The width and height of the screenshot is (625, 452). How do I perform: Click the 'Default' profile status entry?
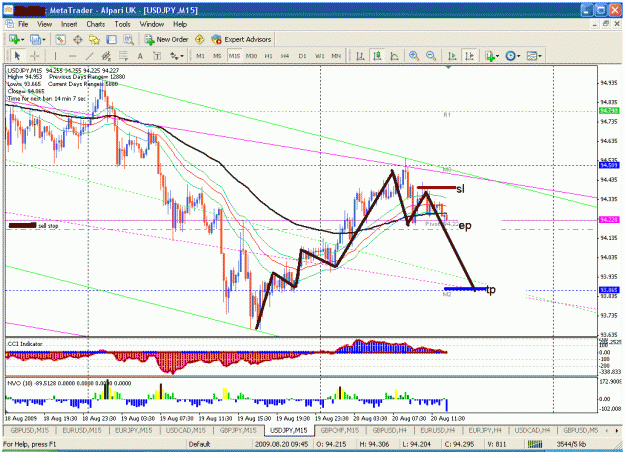[199, 444]
